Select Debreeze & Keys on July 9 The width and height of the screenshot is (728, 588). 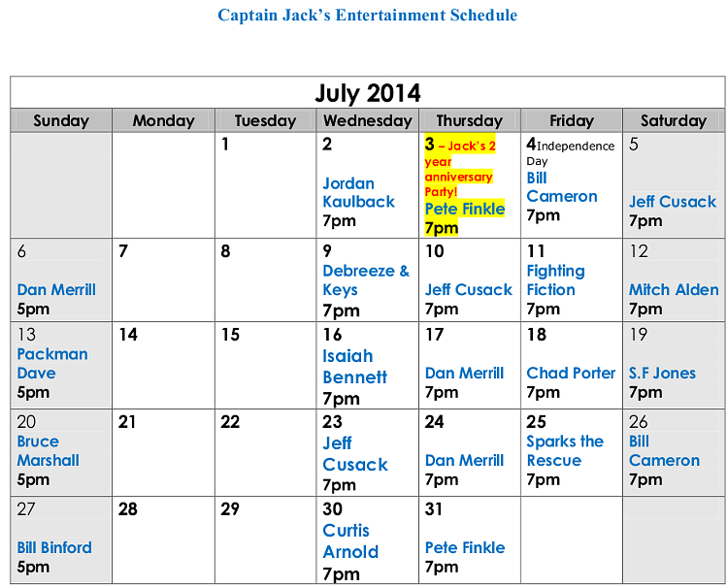coord(366,280)
